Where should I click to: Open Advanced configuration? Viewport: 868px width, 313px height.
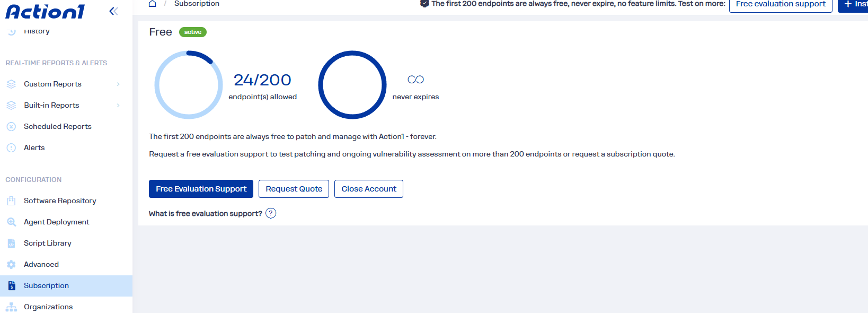pos(66,264)
